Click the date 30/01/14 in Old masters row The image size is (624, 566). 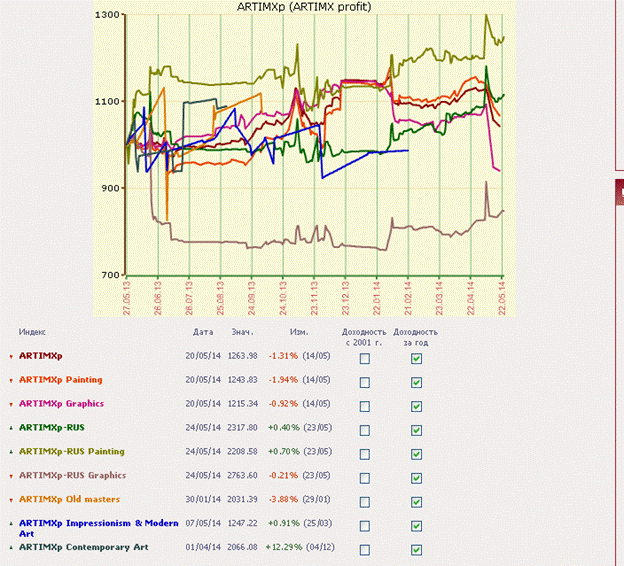pos(203,499)
